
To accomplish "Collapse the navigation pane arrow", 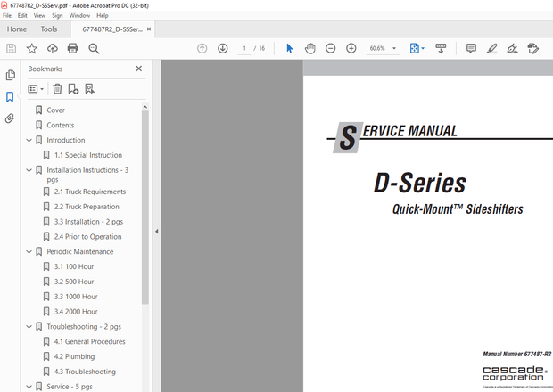I will [157, 232].
